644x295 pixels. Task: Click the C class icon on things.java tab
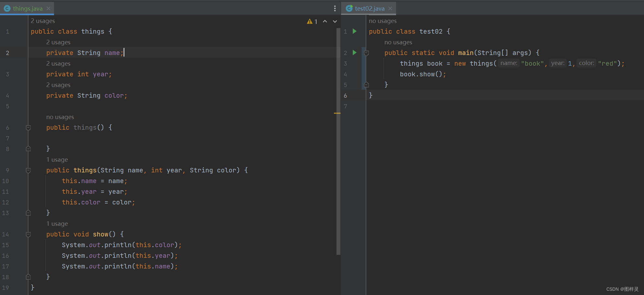(x=7, y=8)
